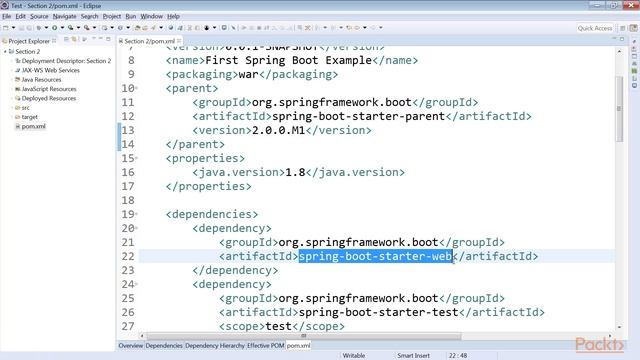Minimize the editor area
The height and width of the screenshot is (360, 640).
point(614,39)
